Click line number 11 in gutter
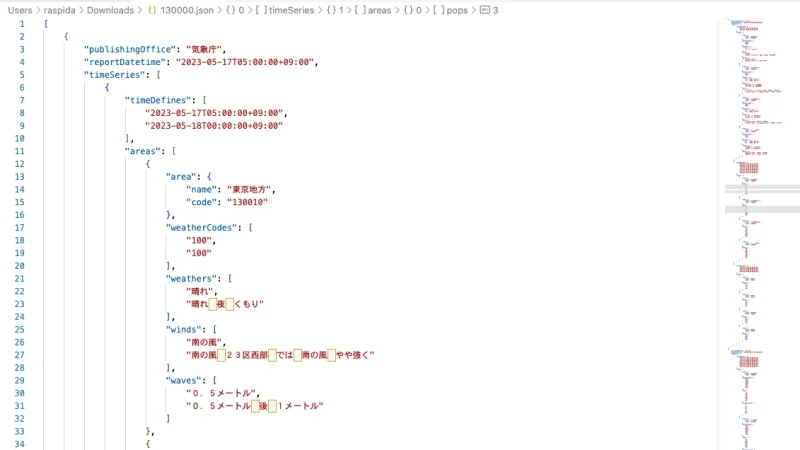The width and height of the screenshot is (800, 450). point(19,152)
